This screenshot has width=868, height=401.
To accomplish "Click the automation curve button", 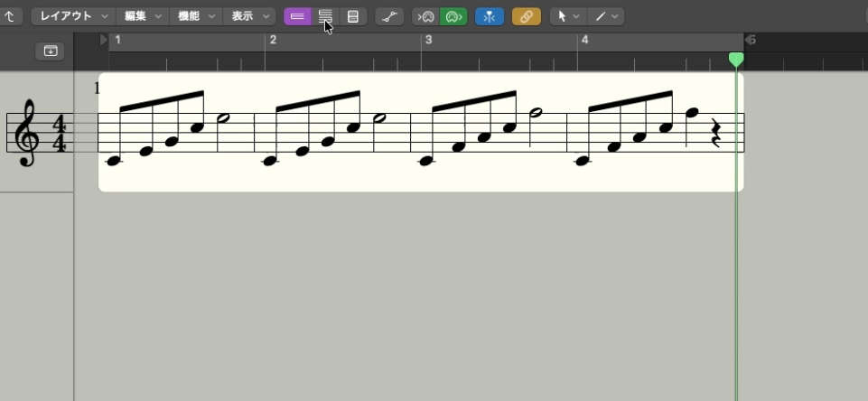I will (389, 16).
